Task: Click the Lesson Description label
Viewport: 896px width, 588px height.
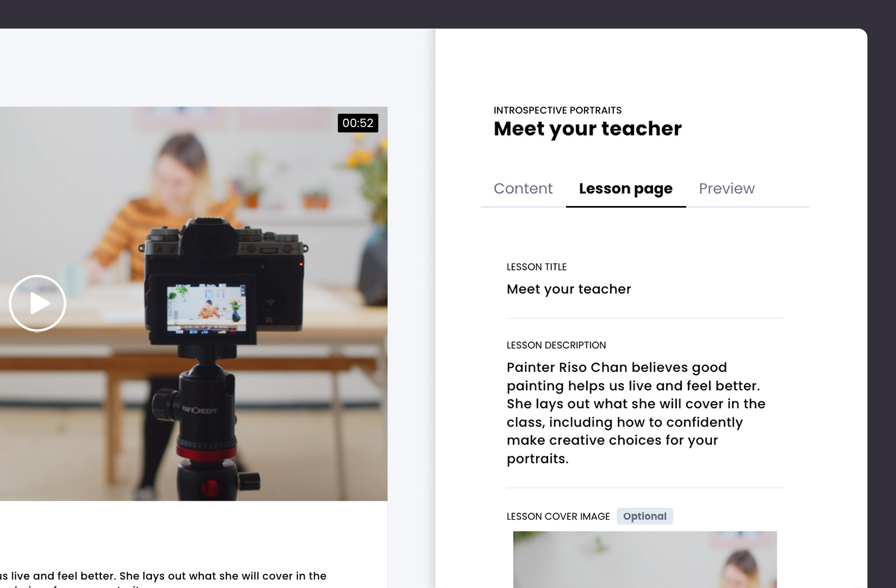Action: coord(556,346)
